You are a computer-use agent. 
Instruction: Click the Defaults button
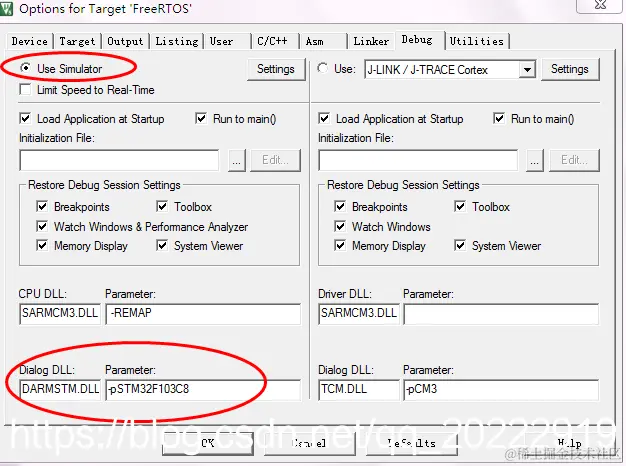pyautogui.click(x=412, y=443)
